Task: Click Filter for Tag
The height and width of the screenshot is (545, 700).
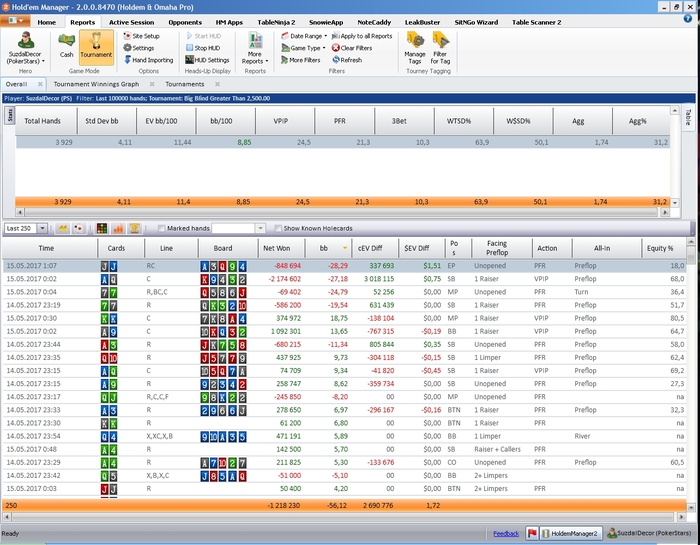Action: tap(440, 48)
